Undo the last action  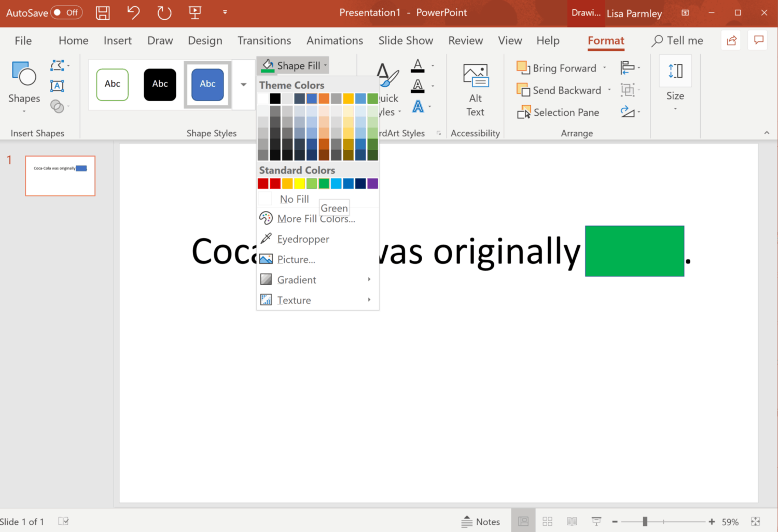(133, 12)
